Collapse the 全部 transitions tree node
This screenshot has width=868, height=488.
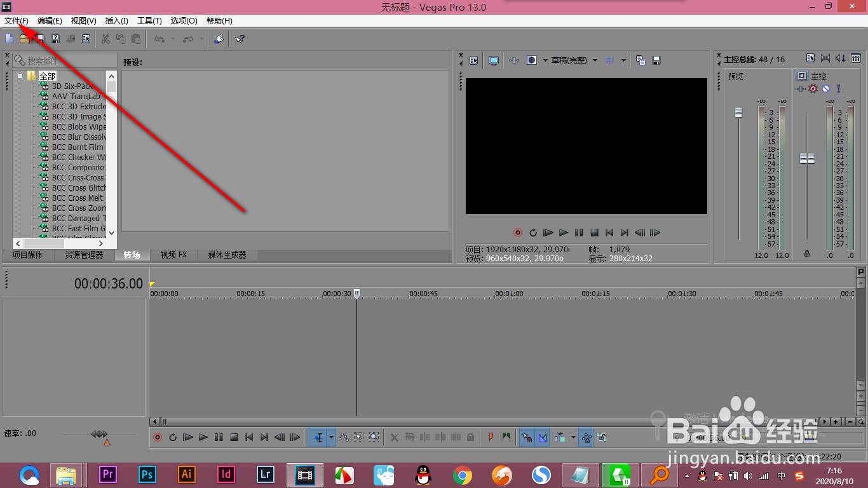click(20, 76)
